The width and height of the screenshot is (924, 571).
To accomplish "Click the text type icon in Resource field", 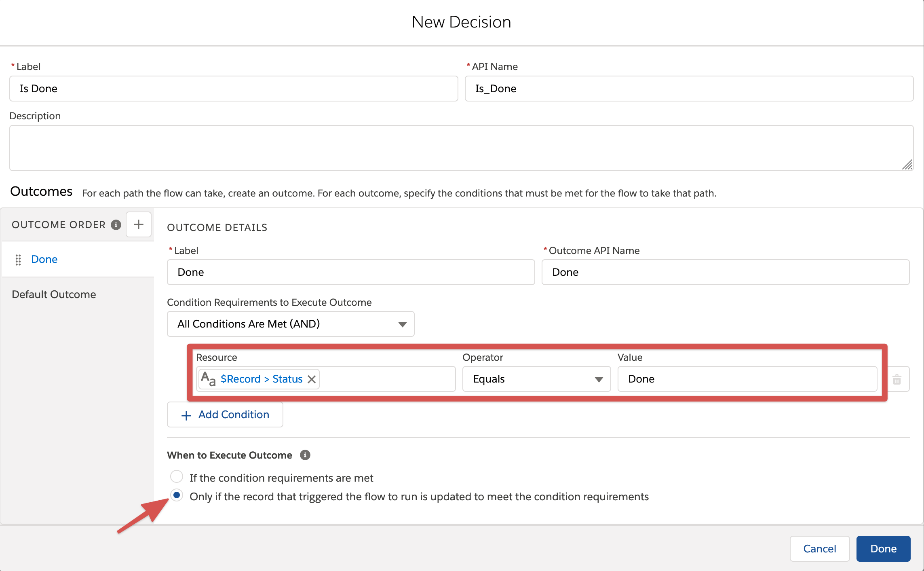I will coord(208,379).
